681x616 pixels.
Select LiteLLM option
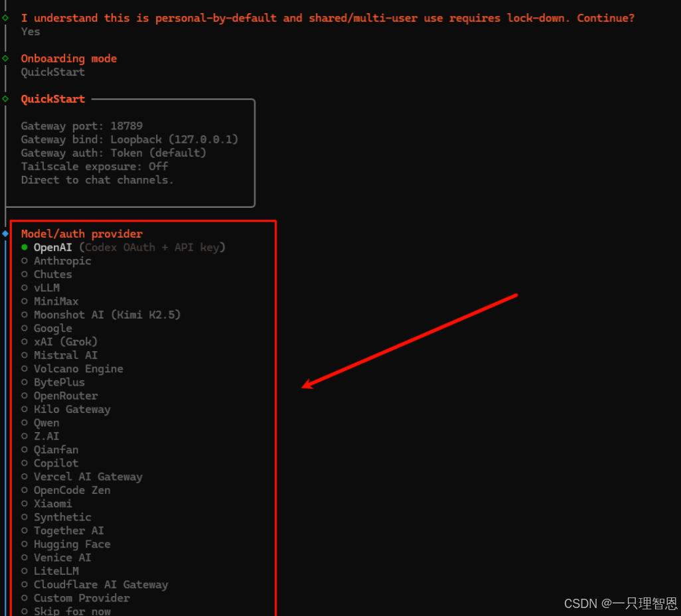[50, 571]
